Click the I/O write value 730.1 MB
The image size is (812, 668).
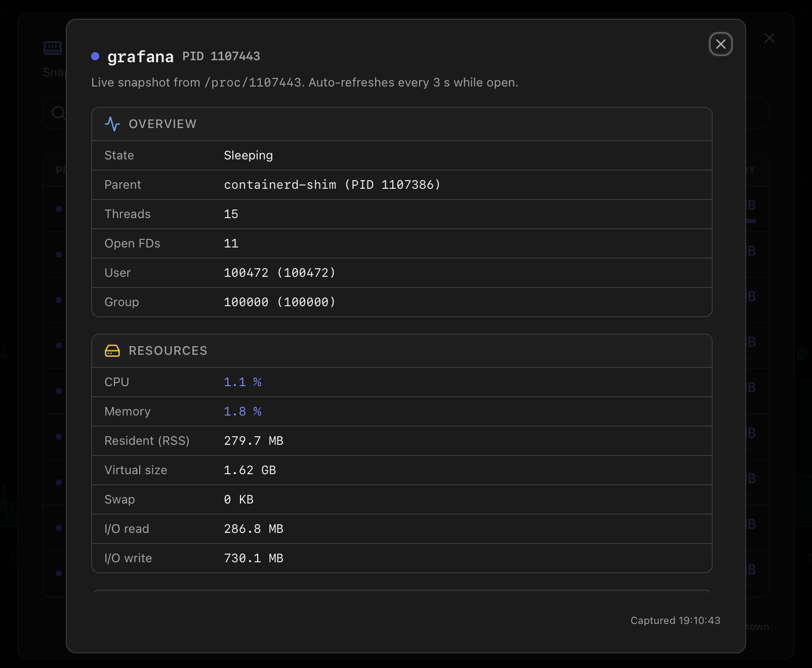click(254, 558)
